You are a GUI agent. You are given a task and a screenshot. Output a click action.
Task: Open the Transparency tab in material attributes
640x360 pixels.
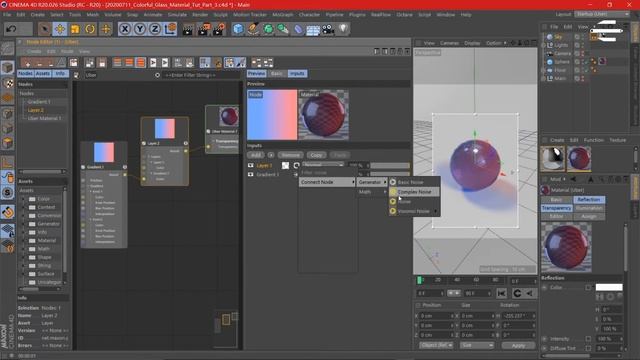pyautogui.click(x=556, y=208)
